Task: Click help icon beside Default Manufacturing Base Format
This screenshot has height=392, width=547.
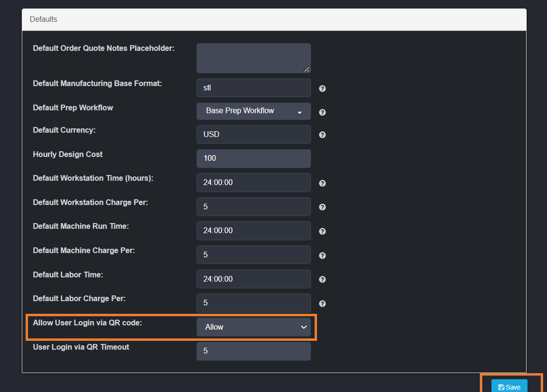Action: (322, 89)
